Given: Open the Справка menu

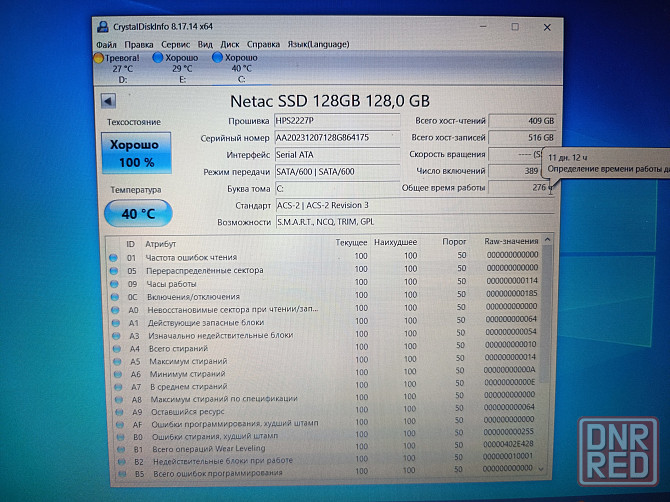Looking at the screenshot, I should [x=263, y=44].
